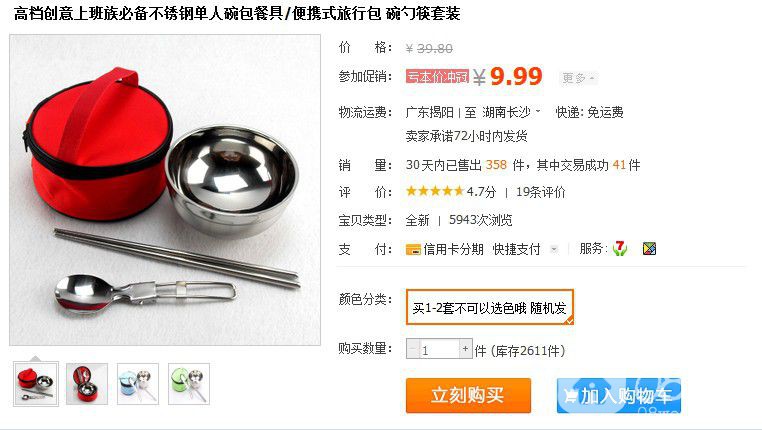Open the 19条评价 reviews link
762x430 pixels.
pyautogui.click(x=540, y=192)
